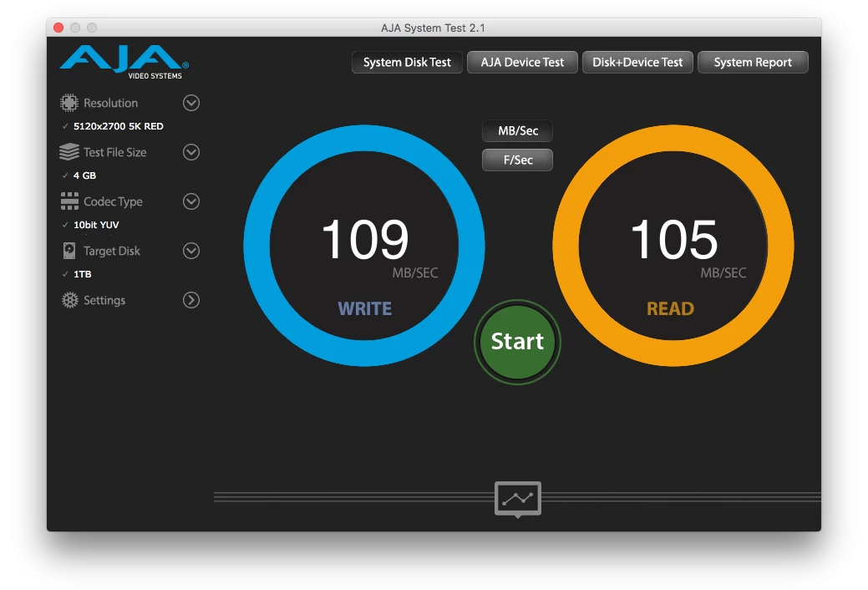
Task: Expand the Target Disk dropdown arrow
Action: click(x=191, y=251)
